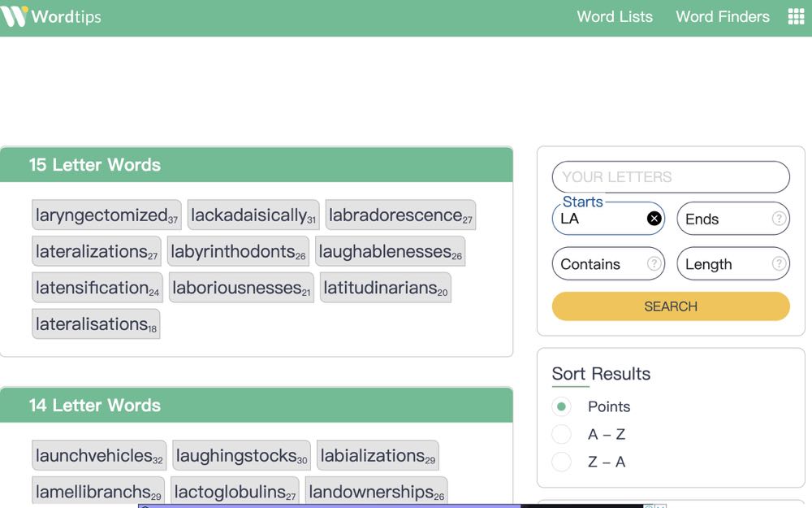Click the word latitudinarians
The image size is (812, 508).
tap(385, 288)
